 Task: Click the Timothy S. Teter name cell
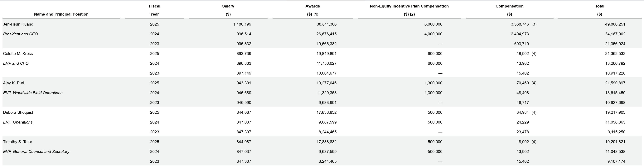[x=17, y=142]
